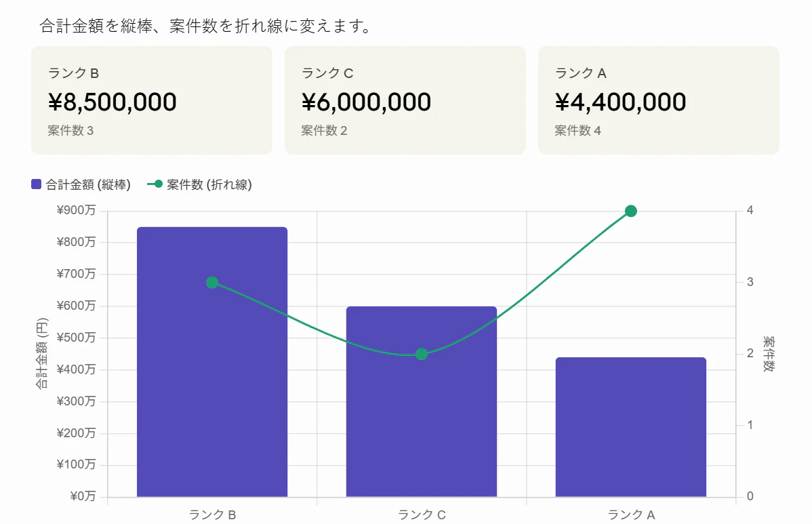Screen dimensions: 812x524
Task: Toggle the 案件数 (折れ線) legend entry
Action: coord(199,184)
